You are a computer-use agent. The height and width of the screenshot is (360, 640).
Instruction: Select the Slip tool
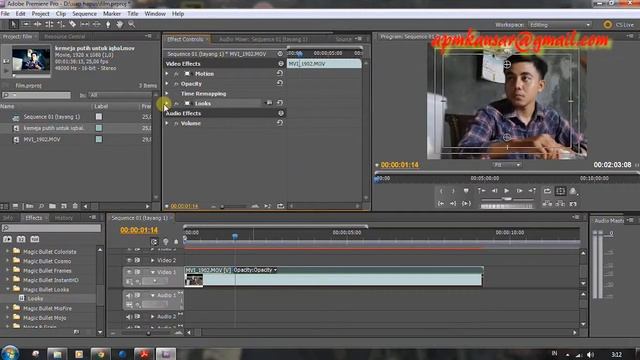tap(84, 24)
